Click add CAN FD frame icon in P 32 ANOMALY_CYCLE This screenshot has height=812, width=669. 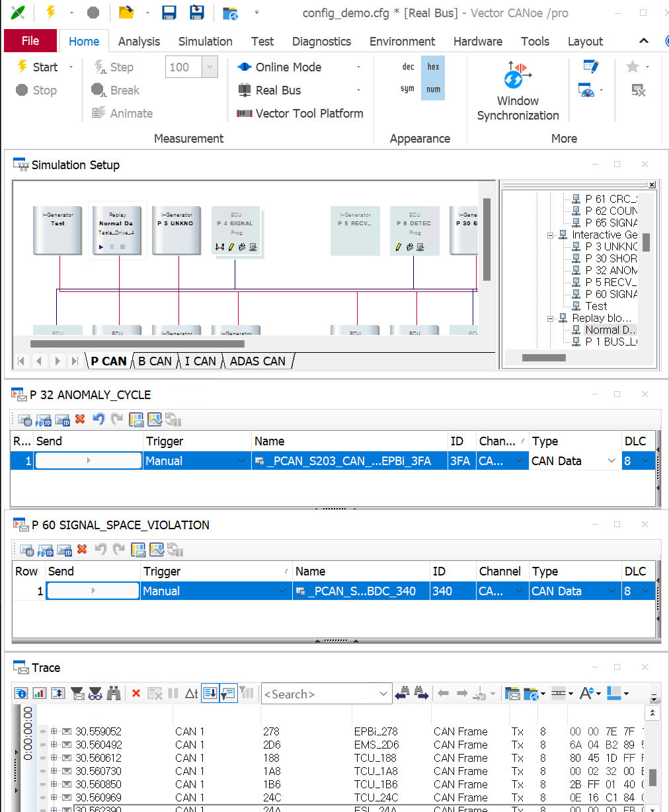[x=44, y=420]
